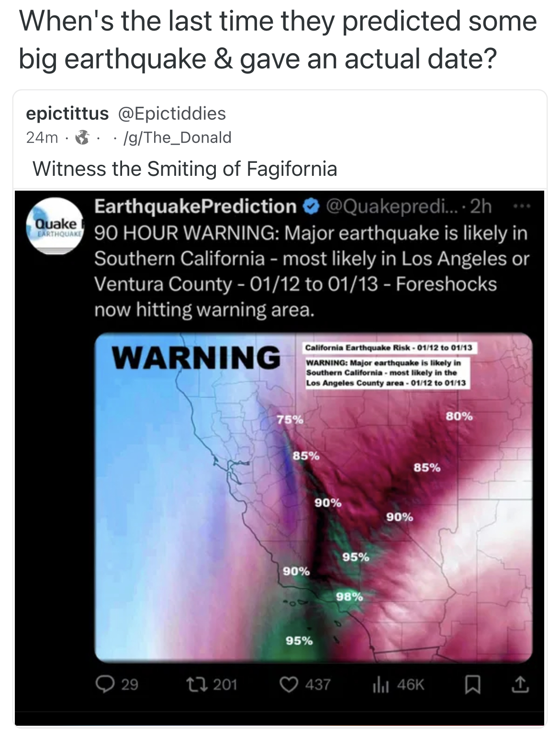
Task: Click the globe visibility icon
Action: coord(84,138)
